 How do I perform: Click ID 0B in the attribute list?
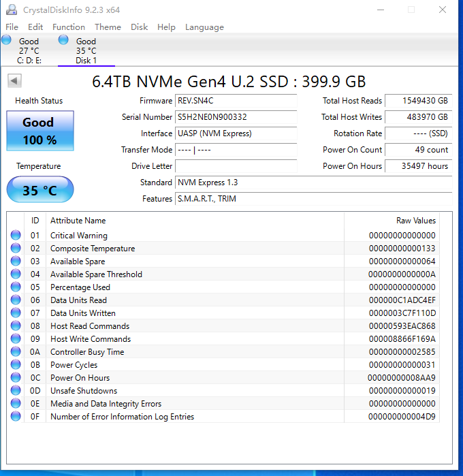click(35, 365)
